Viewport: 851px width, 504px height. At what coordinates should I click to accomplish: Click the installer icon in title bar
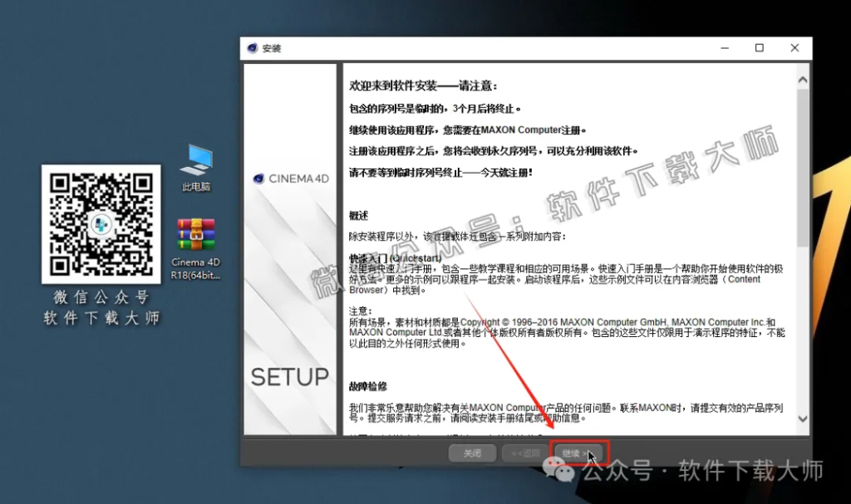[253, 48]
